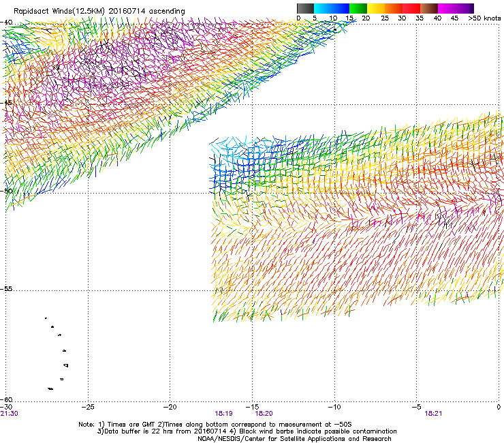The width and height of the screenshot is (504, 443).
Task: Click the gray 0-5 knots legend swatch
Action: coord(305,8)
